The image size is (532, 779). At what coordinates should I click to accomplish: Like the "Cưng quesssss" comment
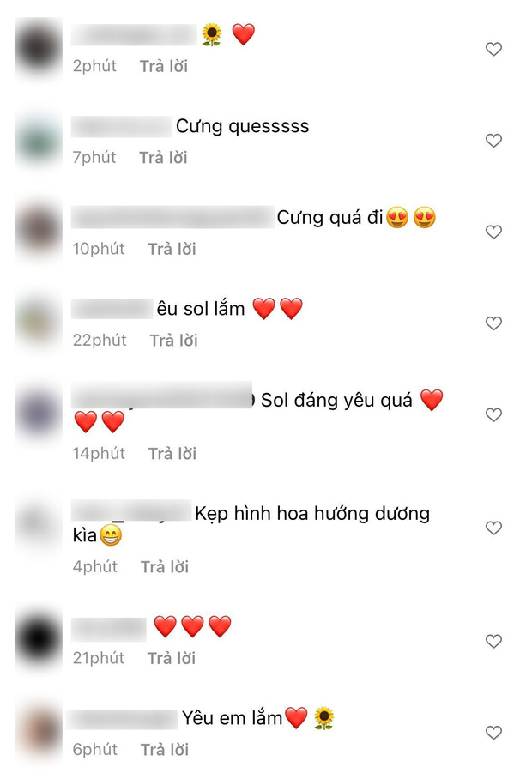point(493,140)
